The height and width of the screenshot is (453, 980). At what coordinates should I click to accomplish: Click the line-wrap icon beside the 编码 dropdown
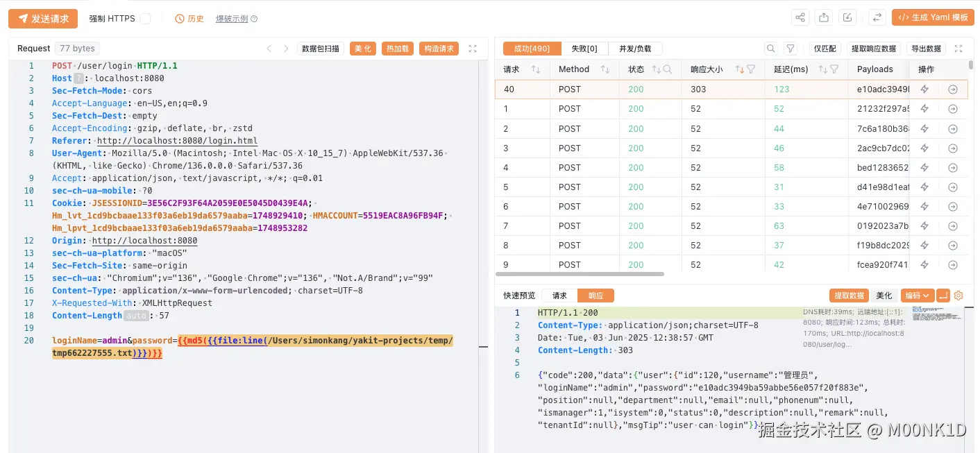(943, 296)
